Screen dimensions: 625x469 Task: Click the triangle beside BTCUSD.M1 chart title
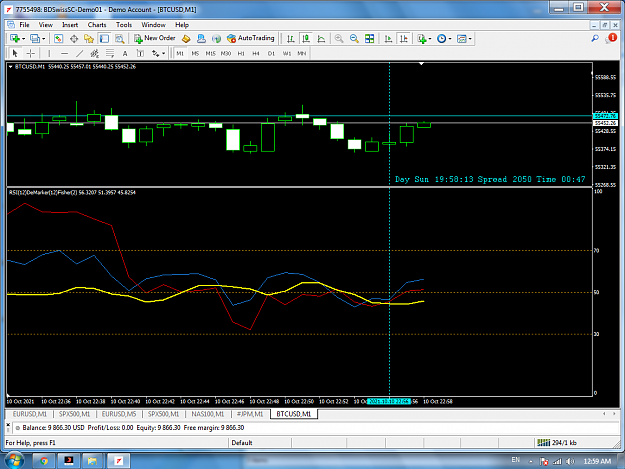[x=10, y=67]
